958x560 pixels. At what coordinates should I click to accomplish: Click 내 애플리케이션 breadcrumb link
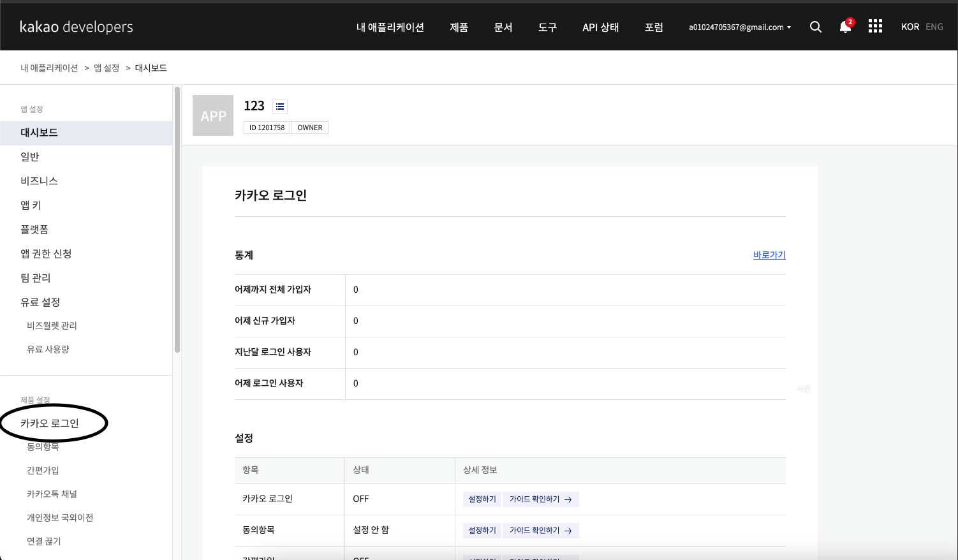click(x=49, y=68)
